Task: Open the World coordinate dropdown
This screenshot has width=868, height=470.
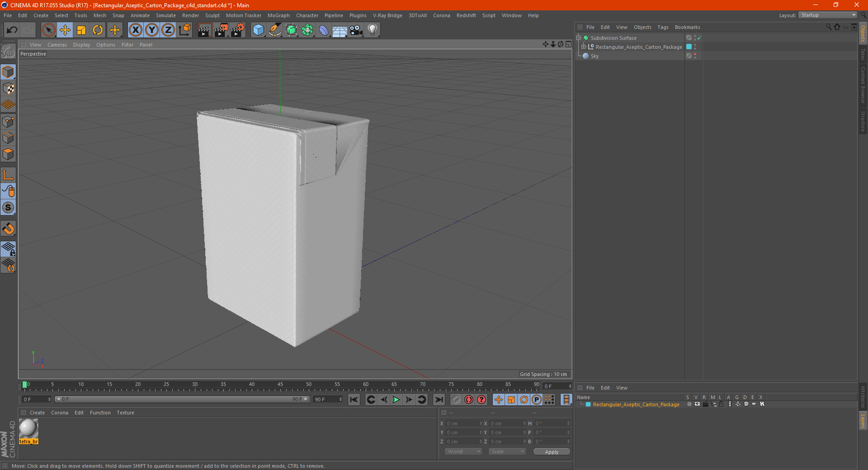Action: pyautogui.click(x=463, y=451)
